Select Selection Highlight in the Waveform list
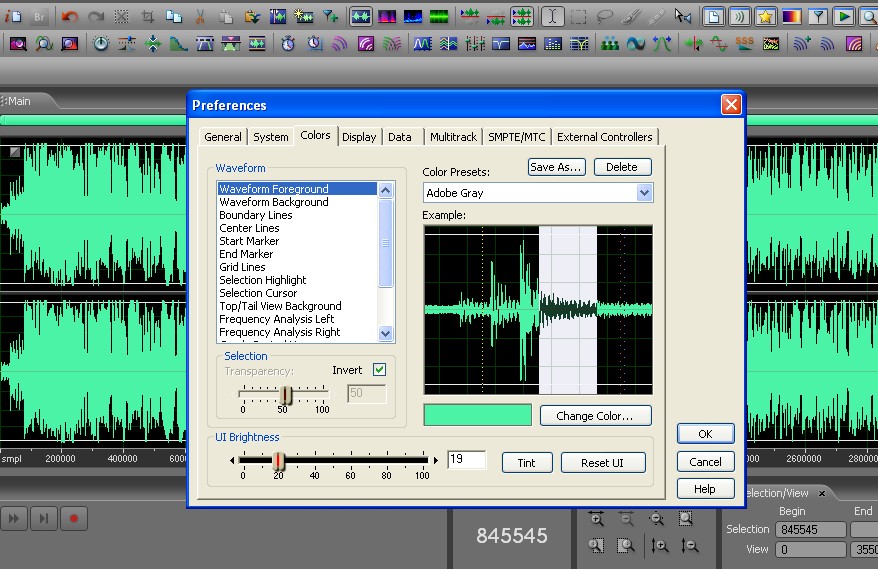 [x=262, y=280]
